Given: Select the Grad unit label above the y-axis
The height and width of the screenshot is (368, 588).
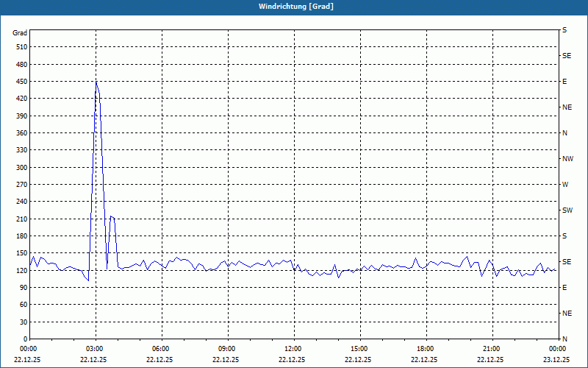Looking at the screenshot, I should coord(20,33).
